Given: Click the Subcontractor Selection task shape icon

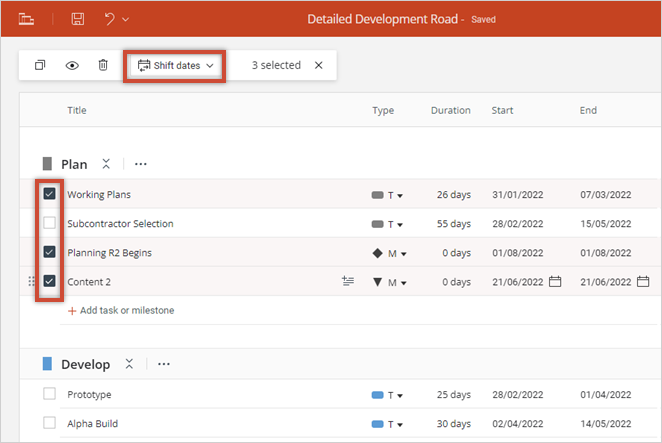Looking at the screenshot, I should 377,224.
